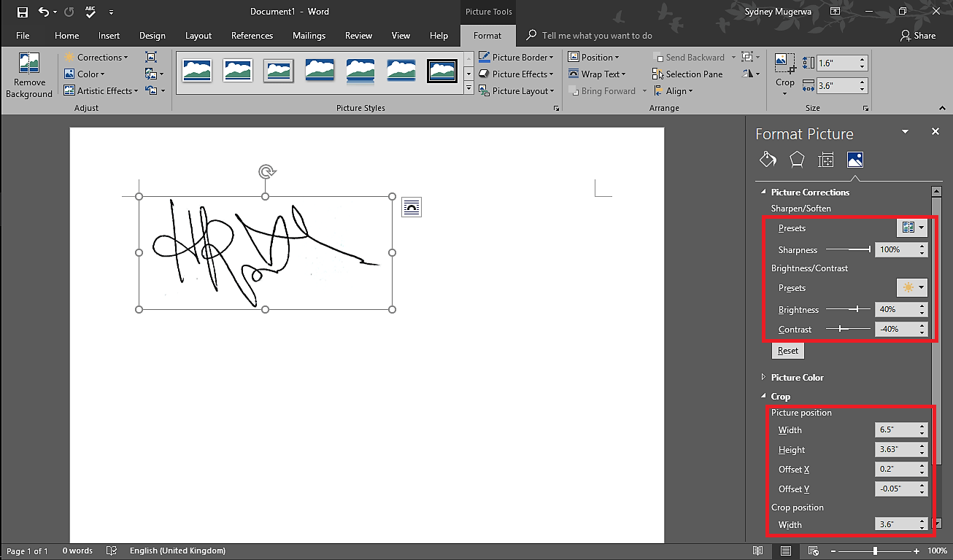Viewport: 953px width, 560px height.
Task: Click the Remove Background icon
Action: [29, 63]
